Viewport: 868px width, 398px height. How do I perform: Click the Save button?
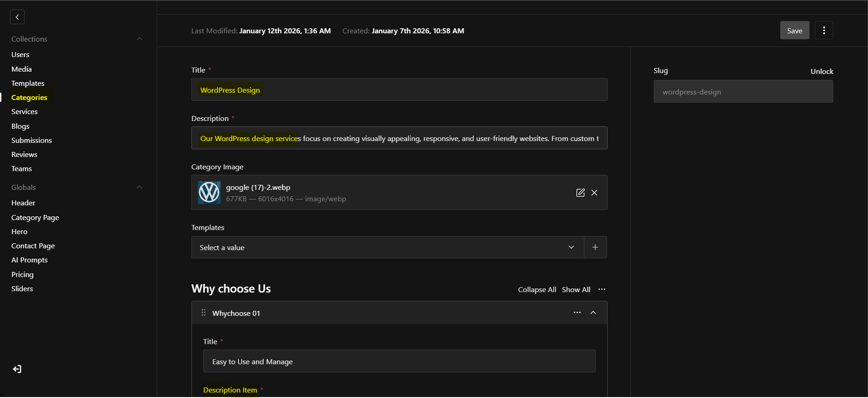point(794,31)
